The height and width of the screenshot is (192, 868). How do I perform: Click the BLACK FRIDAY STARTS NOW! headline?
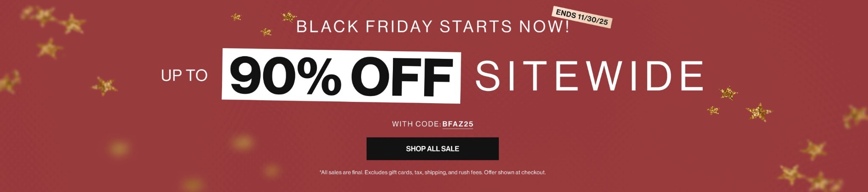(x=432, y=27)
